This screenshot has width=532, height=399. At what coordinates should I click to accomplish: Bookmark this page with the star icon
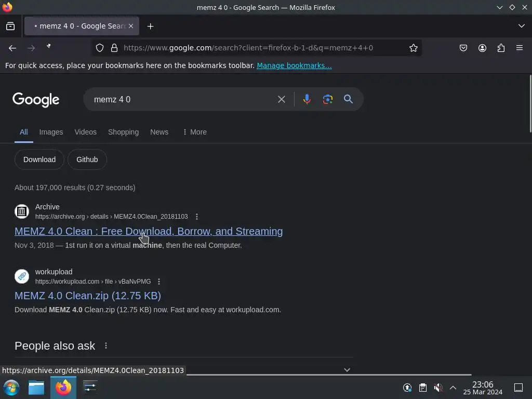click(413, 48)
